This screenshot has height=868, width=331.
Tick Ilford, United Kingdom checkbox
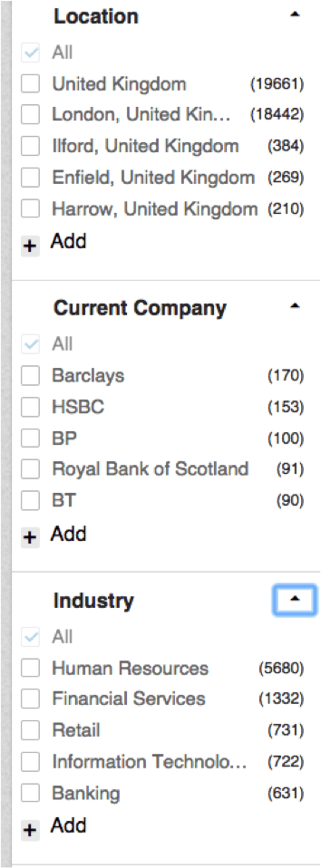point(30,147)
